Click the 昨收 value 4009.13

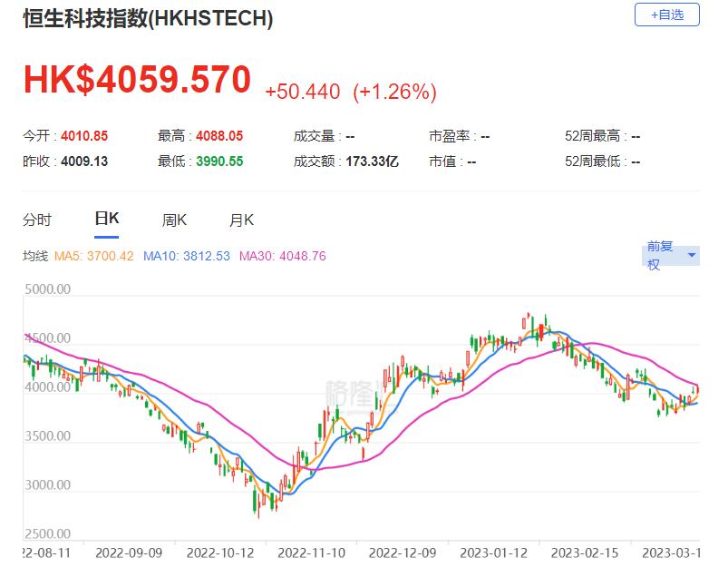coord(84,161)
